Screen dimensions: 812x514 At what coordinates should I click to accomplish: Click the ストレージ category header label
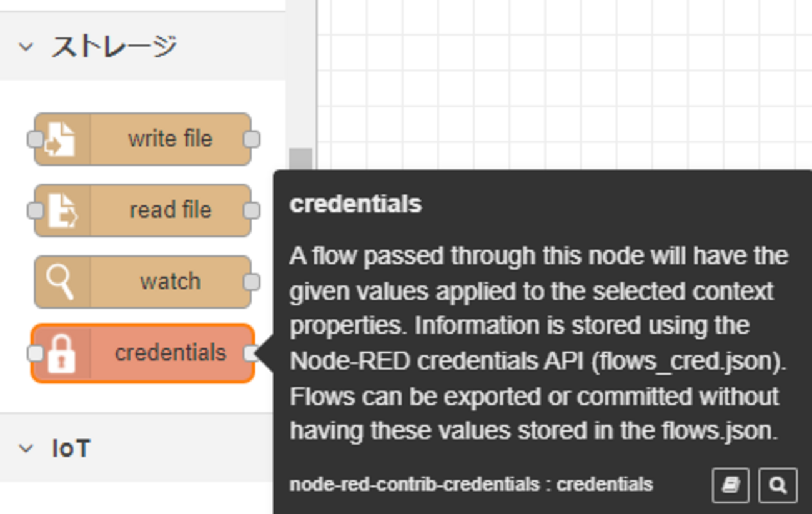tap(114, 47)
